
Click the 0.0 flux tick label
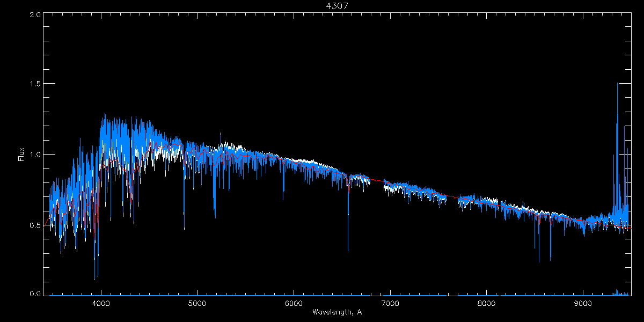35,294
